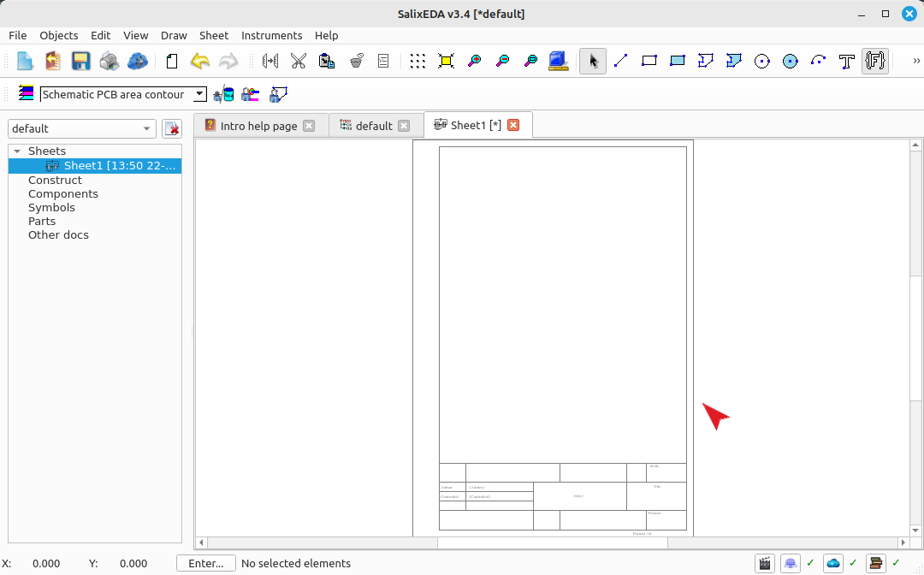Click the Print icon
924x575 pixels.
(x=109, y=61)
